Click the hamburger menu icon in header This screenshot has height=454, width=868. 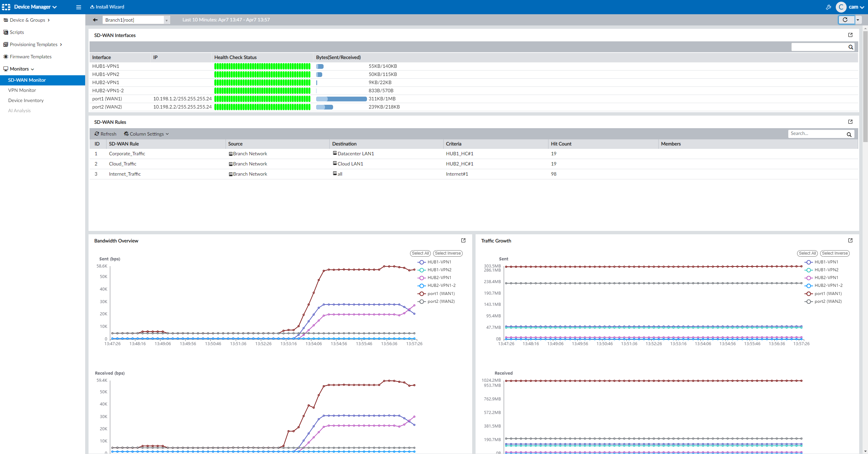(x=79, y=7)
